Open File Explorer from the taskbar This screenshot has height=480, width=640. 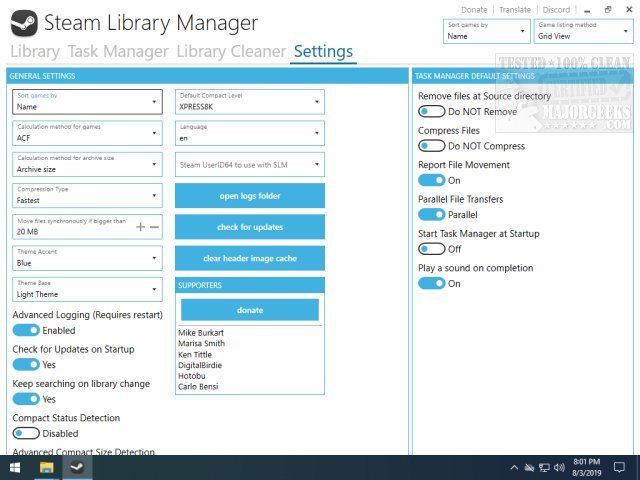[47, 468]
